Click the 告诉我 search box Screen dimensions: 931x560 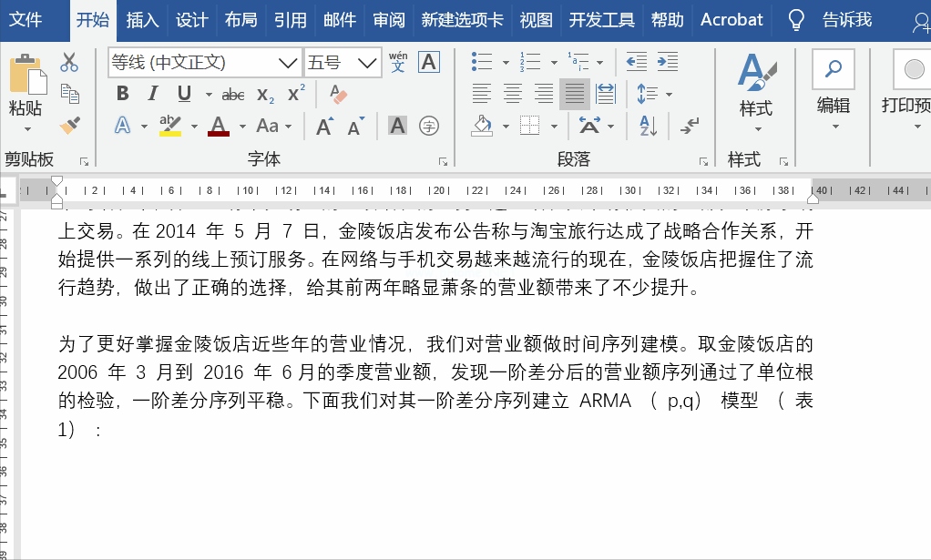[846, 19]
